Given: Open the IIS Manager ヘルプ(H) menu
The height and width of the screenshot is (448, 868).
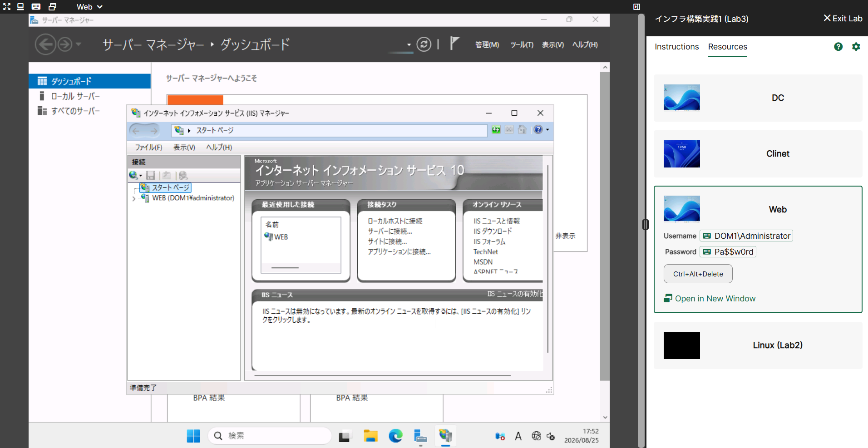Looking at the screenshot, I should click(219, 147).
